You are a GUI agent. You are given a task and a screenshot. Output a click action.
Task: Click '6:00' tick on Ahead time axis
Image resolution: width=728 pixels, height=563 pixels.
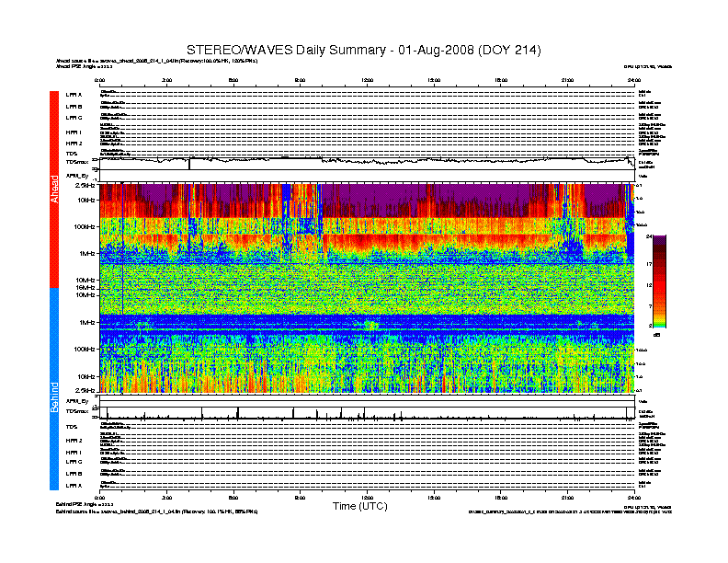tap(233, 80)
